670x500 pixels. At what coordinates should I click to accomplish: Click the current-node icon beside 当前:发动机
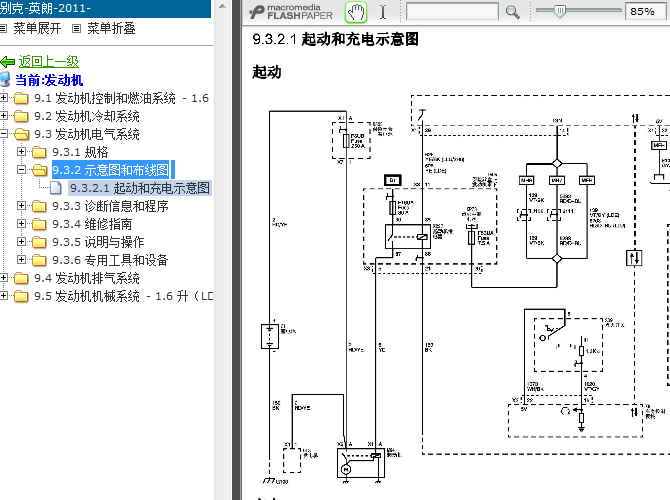coord(5,79)
